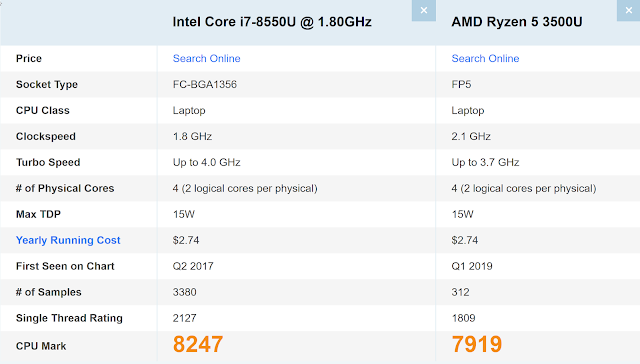
Task: Click the Q1 2019 first seen value
Action: click(472, 266)
